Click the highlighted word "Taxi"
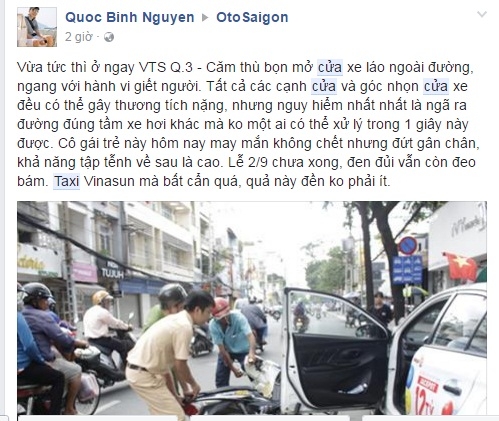499x421 pixels. [67, 181]
